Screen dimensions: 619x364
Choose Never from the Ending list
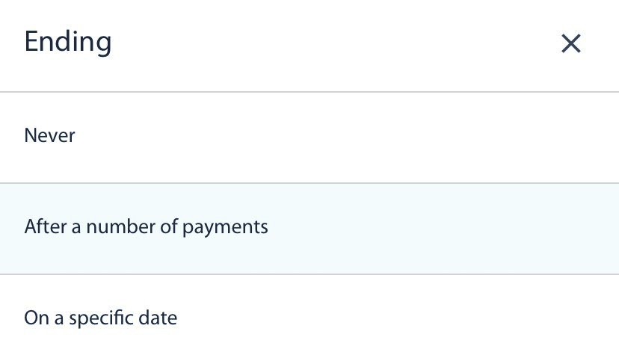(50, 136)
